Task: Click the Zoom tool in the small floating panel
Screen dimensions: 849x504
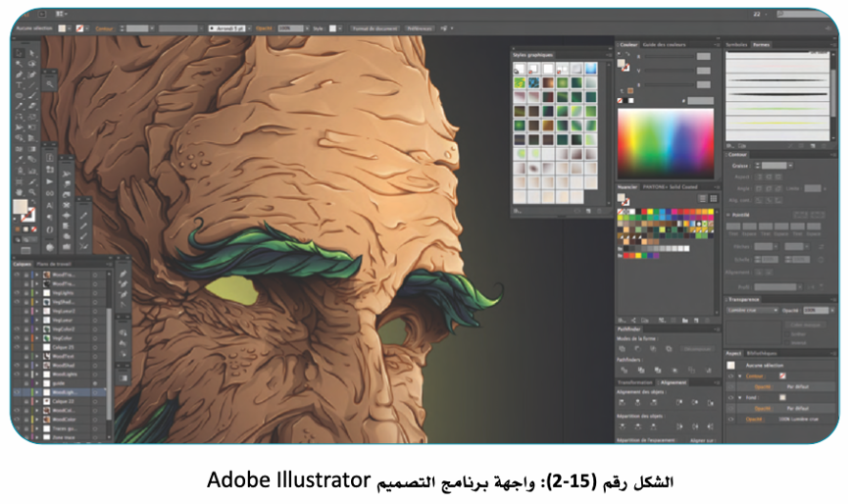Action: click(x=50, y=84)
